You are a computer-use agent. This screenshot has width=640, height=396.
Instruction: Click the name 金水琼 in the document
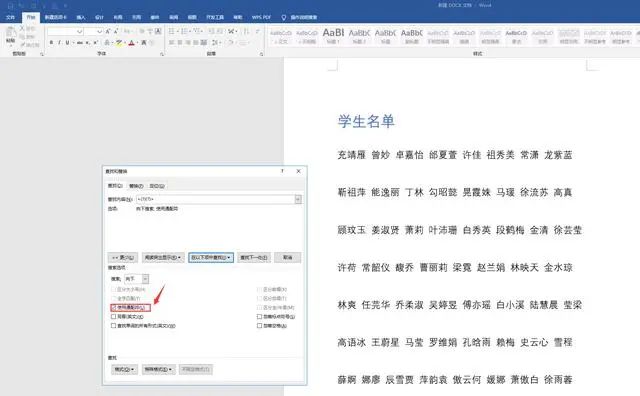pos(558,267)
